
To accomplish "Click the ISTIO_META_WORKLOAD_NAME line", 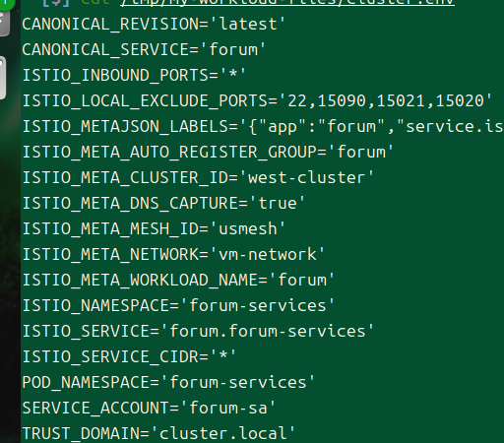I will pos(178,280).
